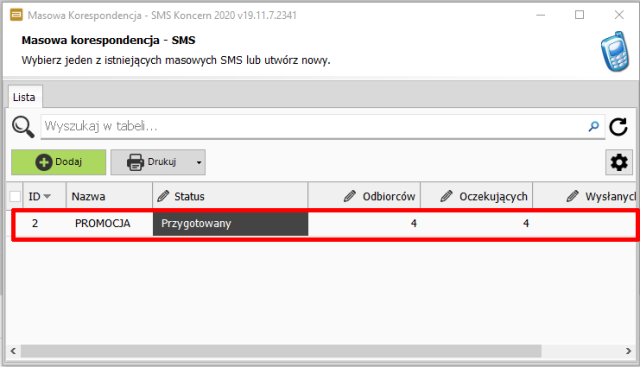Click pencil icon in Oczekujących header
The height and width of the screenshot is (367, 640).
coord(446,196)
